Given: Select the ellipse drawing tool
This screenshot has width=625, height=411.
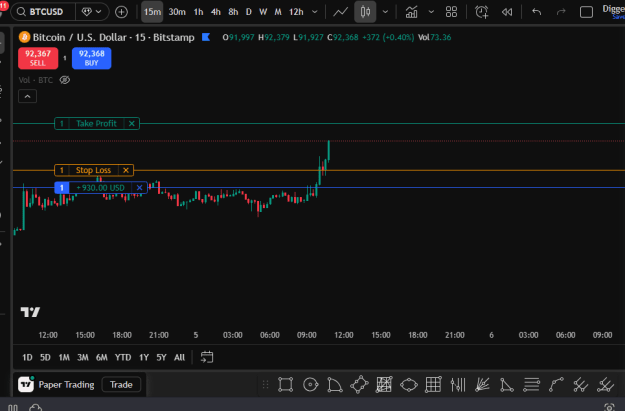Looking at the screenshot, I should [x=409, y=385].
